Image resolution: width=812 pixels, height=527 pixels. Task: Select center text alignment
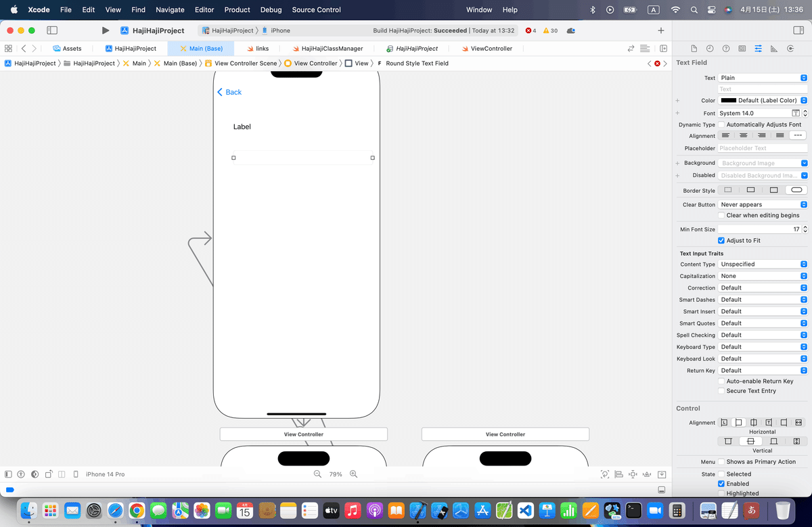tap(744, 135)
